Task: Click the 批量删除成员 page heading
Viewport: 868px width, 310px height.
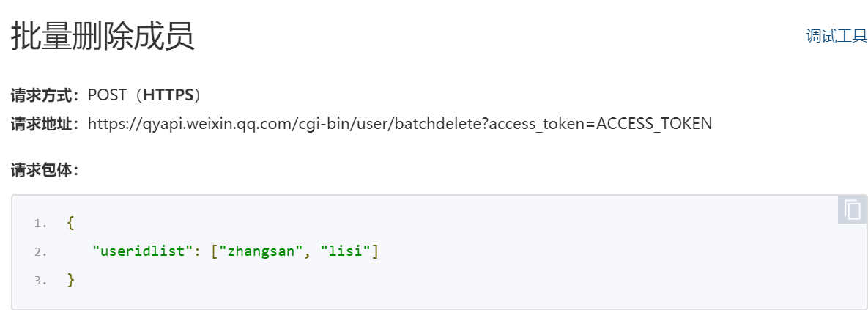Action: [x=103, y=37]
